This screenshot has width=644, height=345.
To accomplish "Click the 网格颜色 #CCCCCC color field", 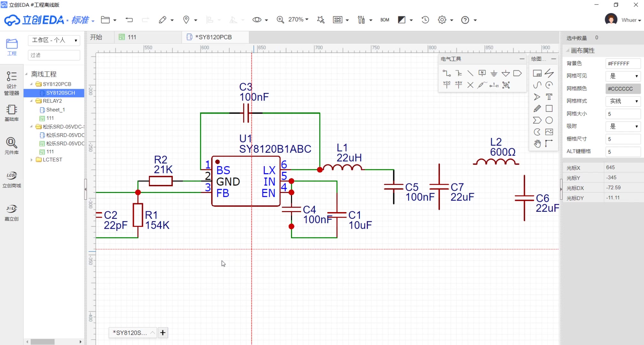I will click(623, 88).
